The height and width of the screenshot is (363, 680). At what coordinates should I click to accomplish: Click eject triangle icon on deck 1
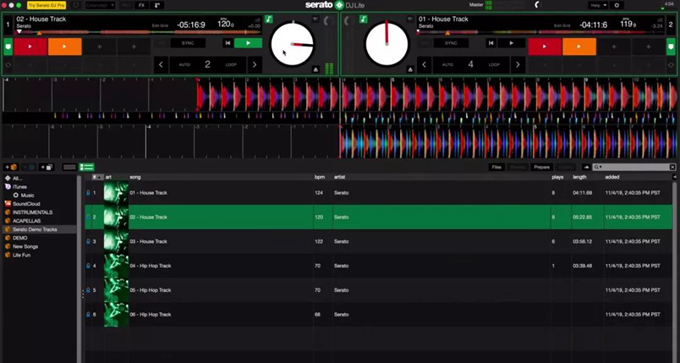coord(315,69)
